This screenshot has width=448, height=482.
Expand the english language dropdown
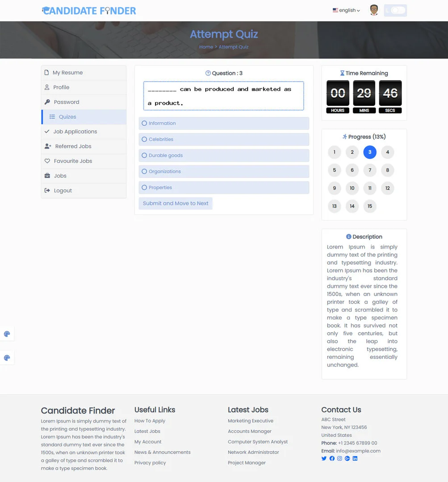click(x=347, y=10)
